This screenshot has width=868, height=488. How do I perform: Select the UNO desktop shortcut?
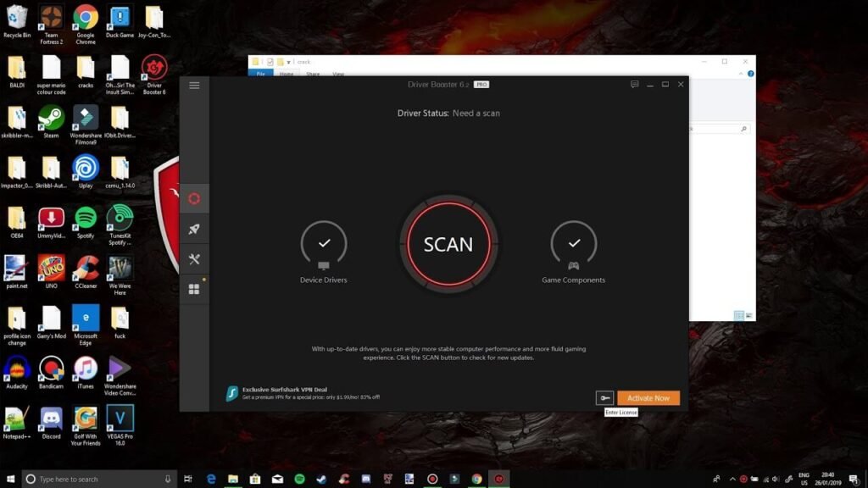point(51,272)
